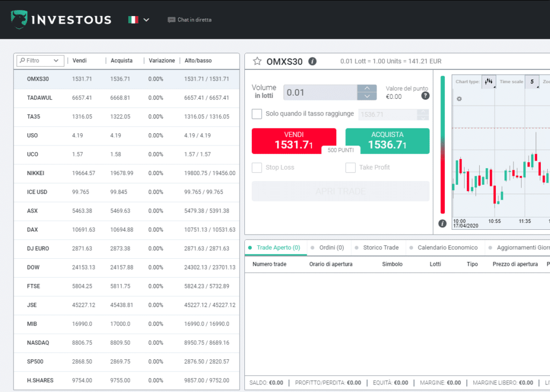This screenshot has height=392, width=550.
Task: Select the ASX instrument row
Action: (x=127, y=211)
